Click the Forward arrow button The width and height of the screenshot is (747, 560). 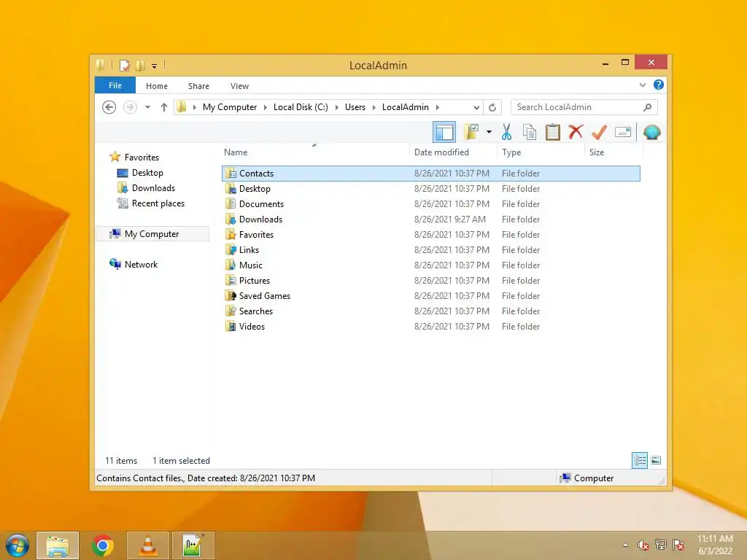[x=130, y=107]
